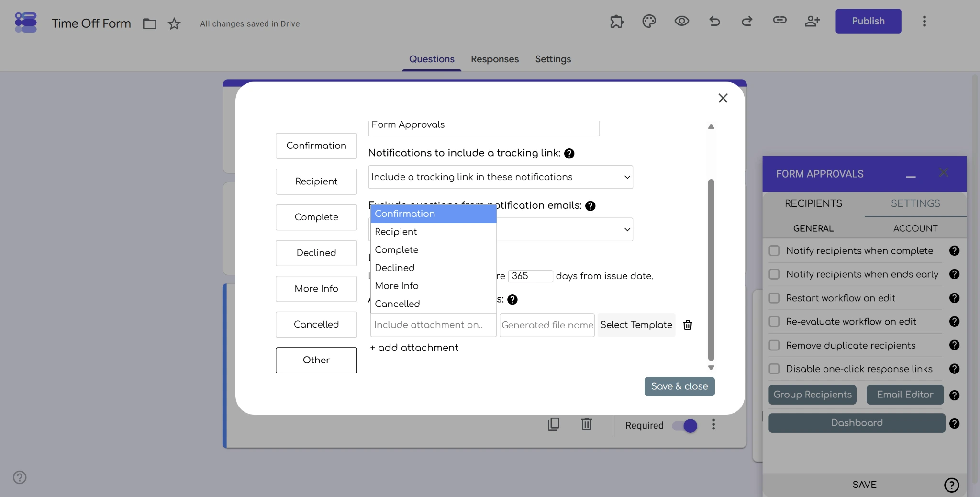980x497 pixels.
Task: Enable Notify recipients when complete
Action: [774, 250]
